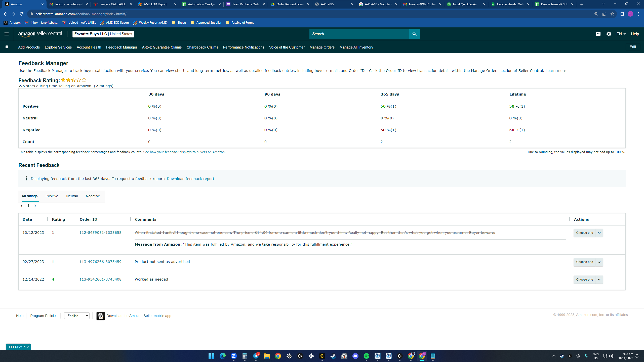Viewport: 644px width, 362px height.
Task: Focus the Seller Central search field
Action: click(x=359, y=34)
